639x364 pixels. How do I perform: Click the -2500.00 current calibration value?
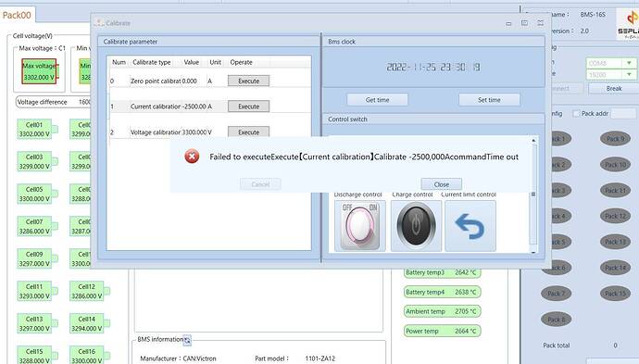point(194,107)
